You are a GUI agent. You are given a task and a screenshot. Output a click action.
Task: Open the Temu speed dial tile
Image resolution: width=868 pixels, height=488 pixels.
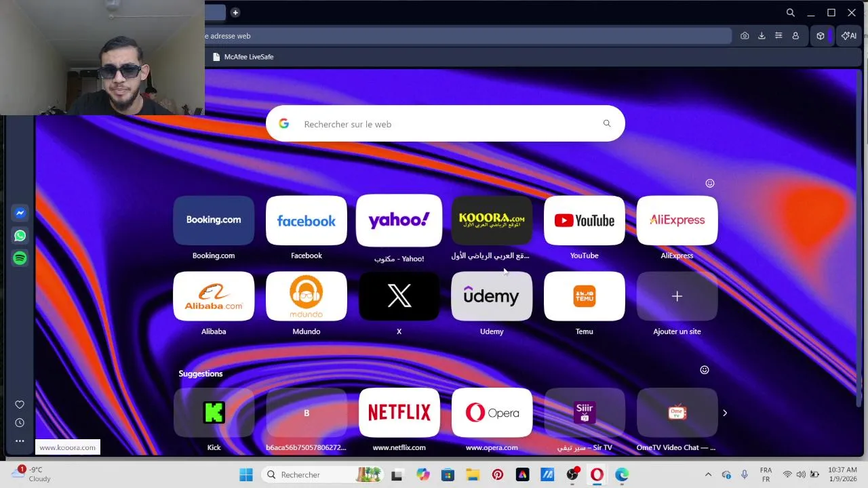[x=585, y=296]
